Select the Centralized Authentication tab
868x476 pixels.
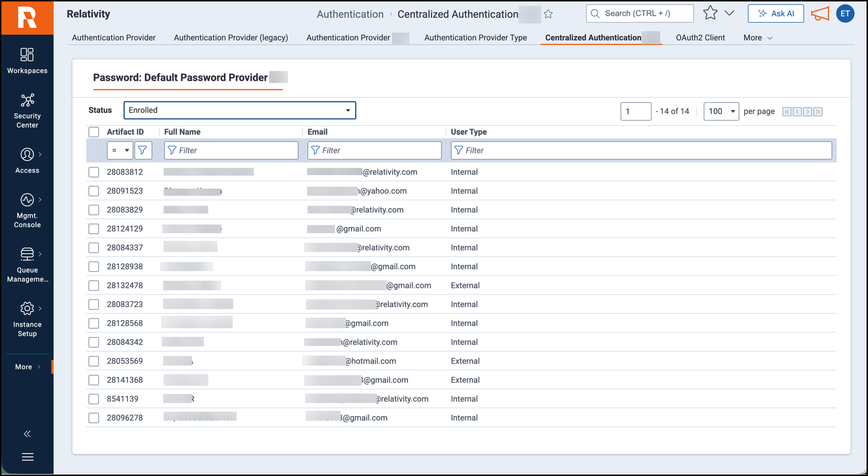[x=601, y=38]
